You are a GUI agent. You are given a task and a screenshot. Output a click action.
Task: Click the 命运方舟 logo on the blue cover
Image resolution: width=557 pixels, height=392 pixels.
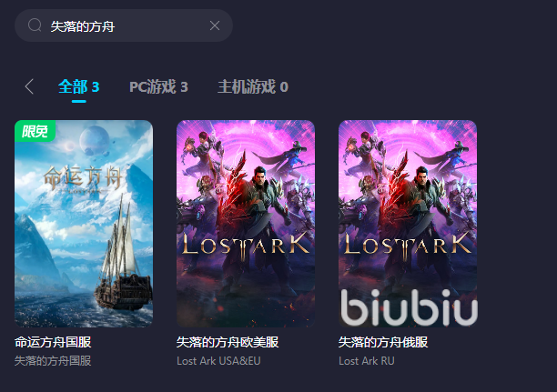coord(84,178)
